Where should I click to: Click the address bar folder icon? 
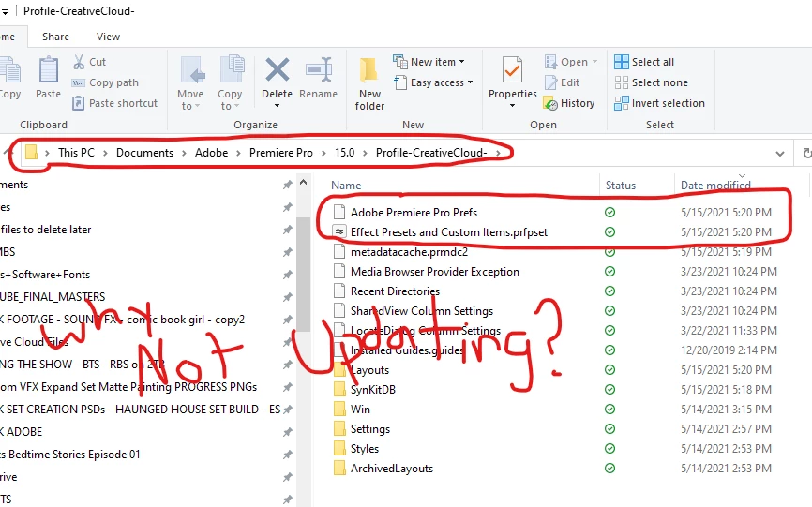click(32, 152)
